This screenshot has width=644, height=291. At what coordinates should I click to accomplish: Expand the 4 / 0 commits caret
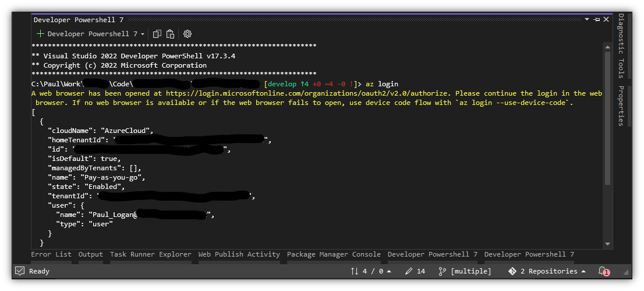[x=389, y=271]
